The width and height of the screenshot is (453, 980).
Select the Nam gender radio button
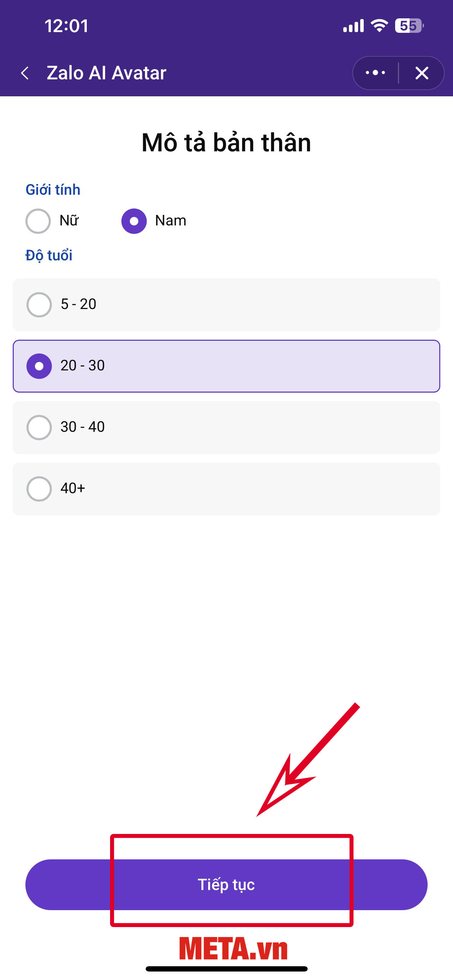coord(134,221)
